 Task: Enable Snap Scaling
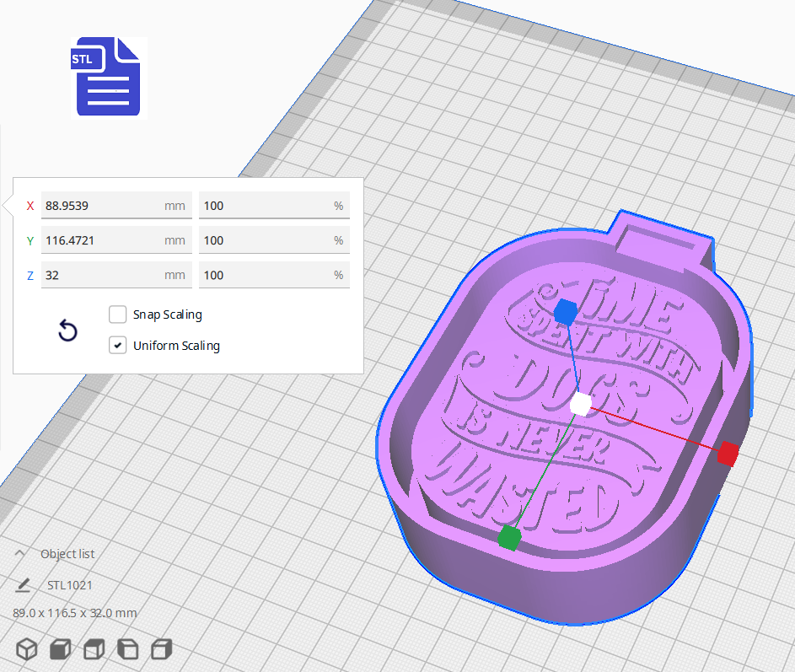117,314
